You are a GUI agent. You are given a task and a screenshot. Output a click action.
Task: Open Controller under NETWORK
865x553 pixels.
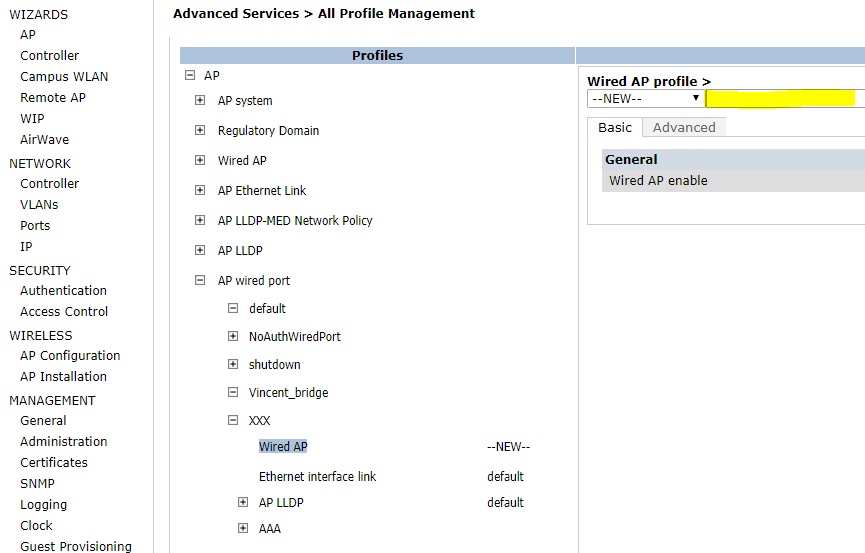[x=50, y=184]
